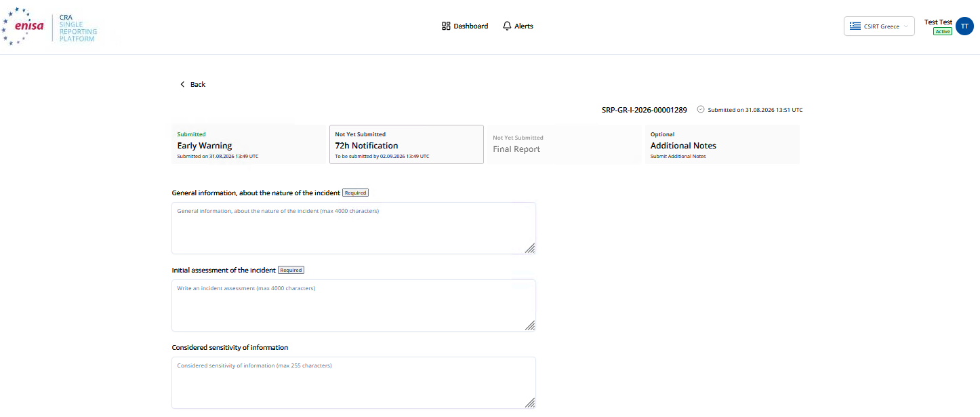The height and width of the screenshot is (417, 980).
Task: Click the Active status badge
Action: pyautogui.click(x=943, y=31)
